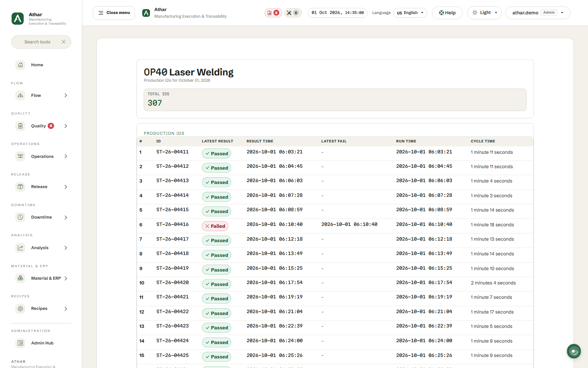Open the chat assistant bubble

point(574,351)
